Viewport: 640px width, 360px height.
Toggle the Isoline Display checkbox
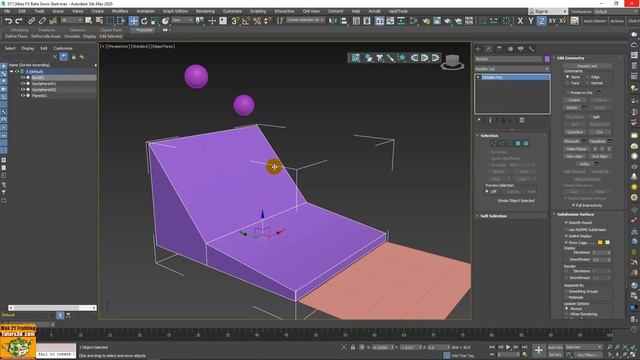click(x=567, y=236)
